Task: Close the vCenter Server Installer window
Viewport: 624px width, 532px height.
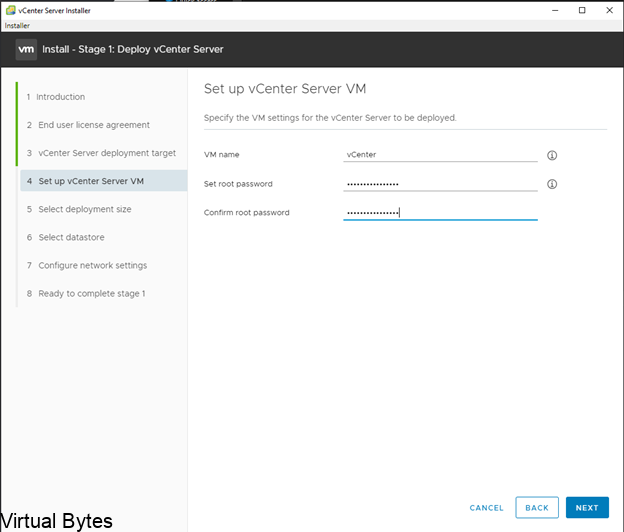Action: click(609, 10)
